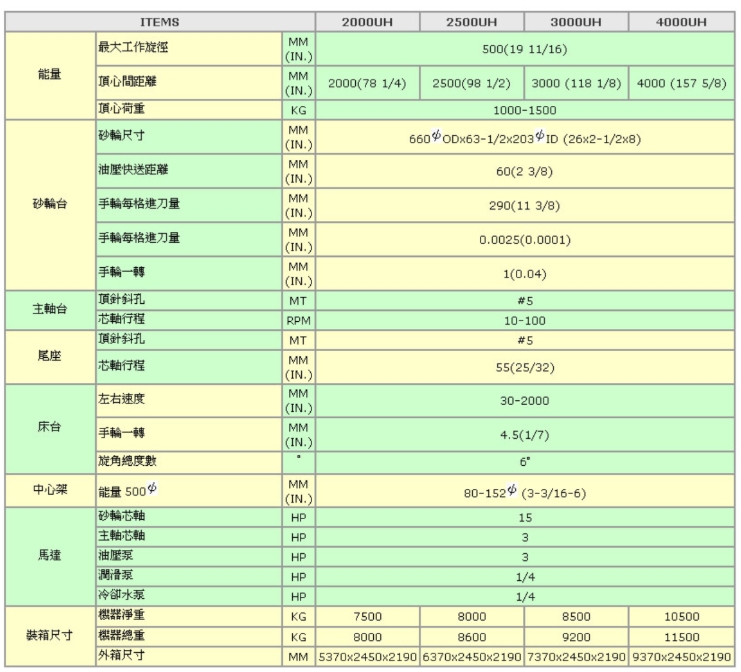
Task: Click the value 3000 (118 1/8)
Action: pyautogui.click(x=576, y=83)
